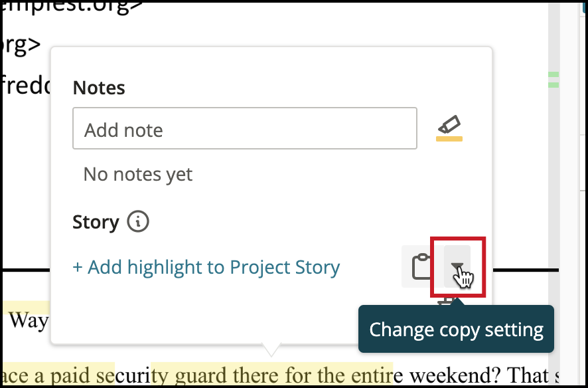Click the partially hidden icon beneath dropdown arrow
The height and width of the screenshot is (388, 588).
point(446,301)
